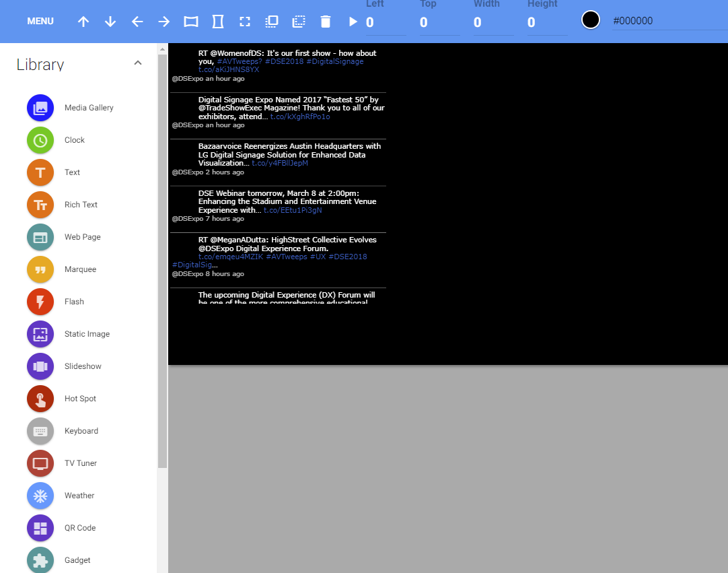The height and width of the screenshot is (573, 728).
Task: Click the "@DSExpo 8 hours ago" text
Action: pos(208,274)
